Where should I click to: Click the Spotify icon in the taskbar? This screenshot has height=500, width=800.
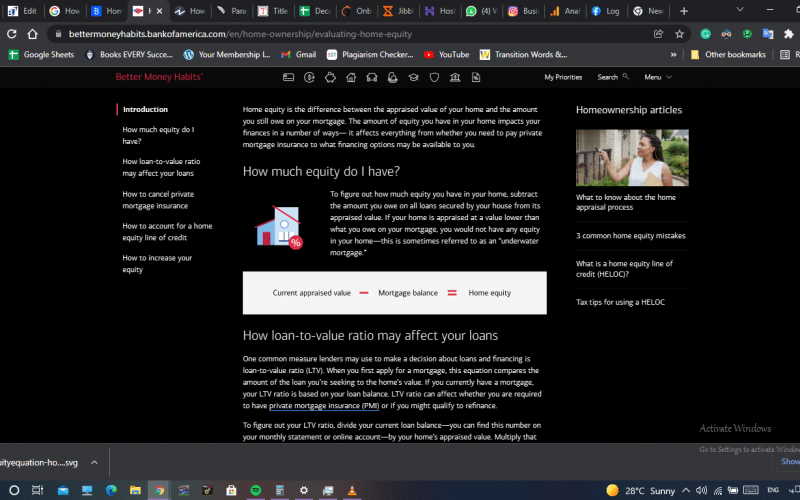(x=255, y=490)
